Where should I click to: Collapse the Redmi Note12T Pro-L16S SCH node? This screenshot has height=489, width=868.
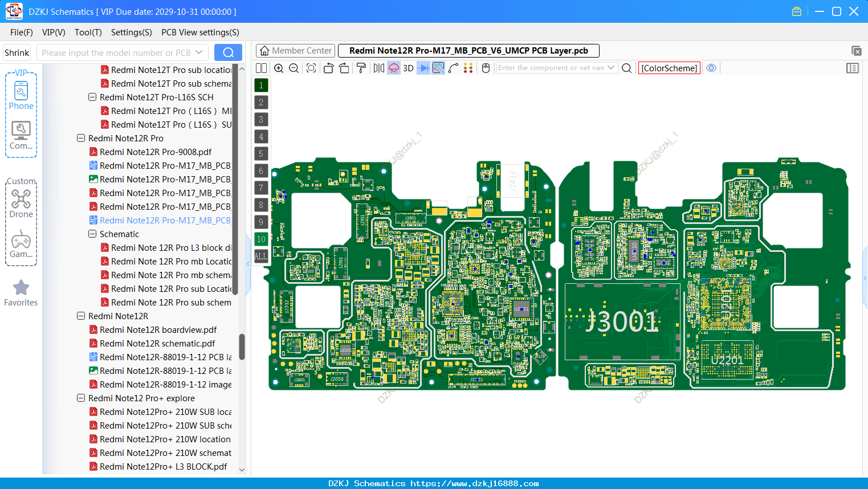pyautogui.click(x=92, y=97)
